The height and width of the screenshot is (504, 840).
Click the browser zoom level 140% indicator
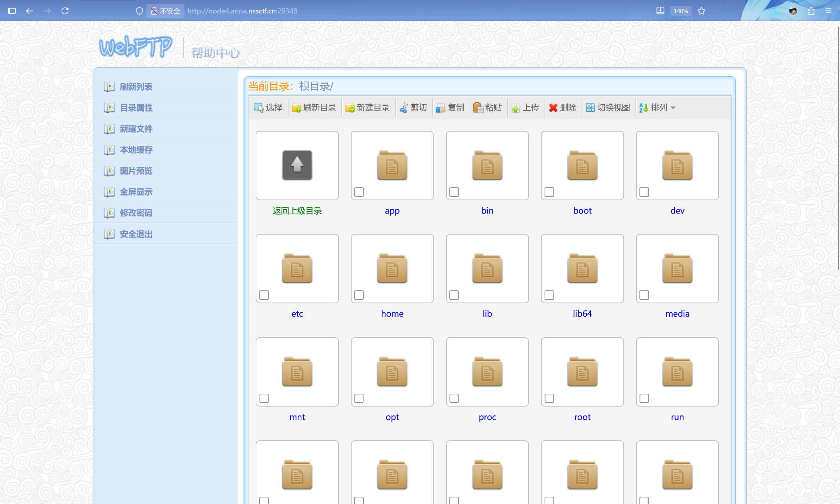point(681,11)
